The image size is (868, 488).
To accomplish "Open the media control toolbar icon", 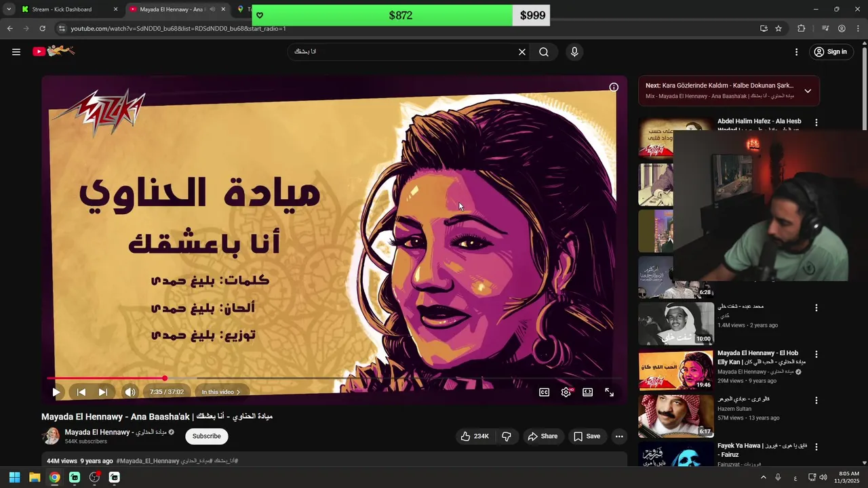I will (825, 28).
